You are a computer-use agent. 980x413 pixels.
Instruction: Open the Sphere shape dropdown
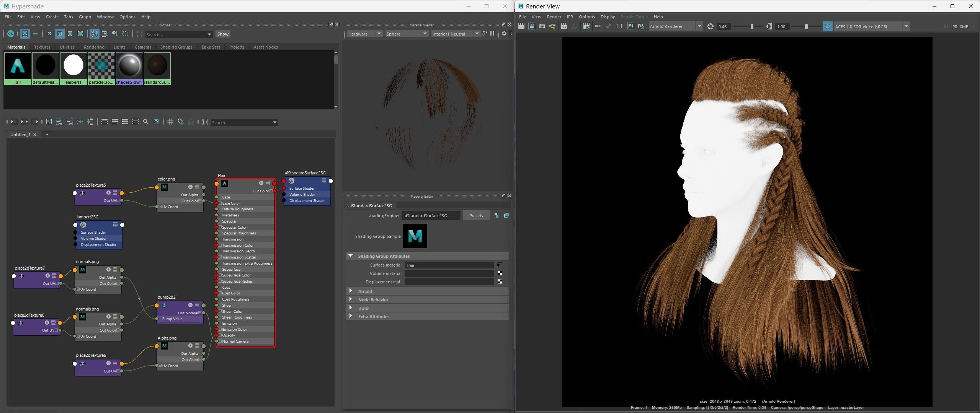click(407, 34)
